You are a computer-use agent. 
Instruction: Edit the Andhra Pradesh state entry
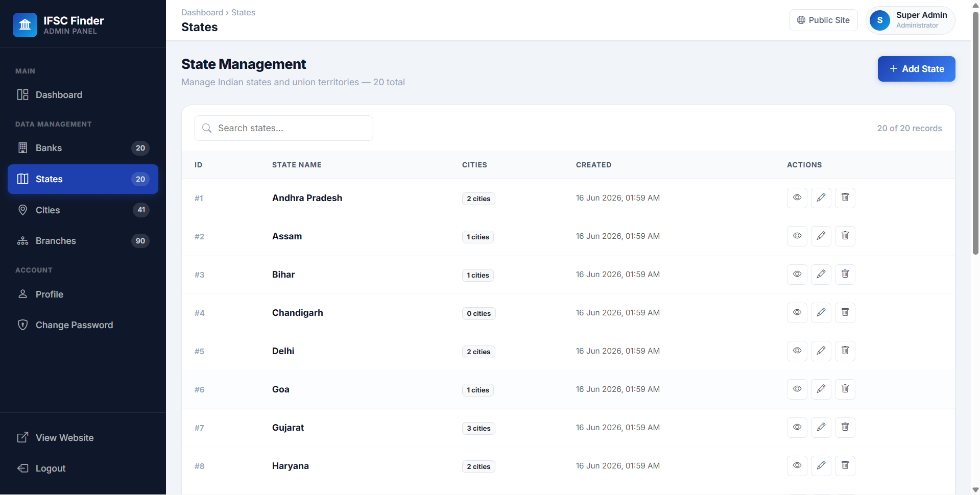[821, 197]
